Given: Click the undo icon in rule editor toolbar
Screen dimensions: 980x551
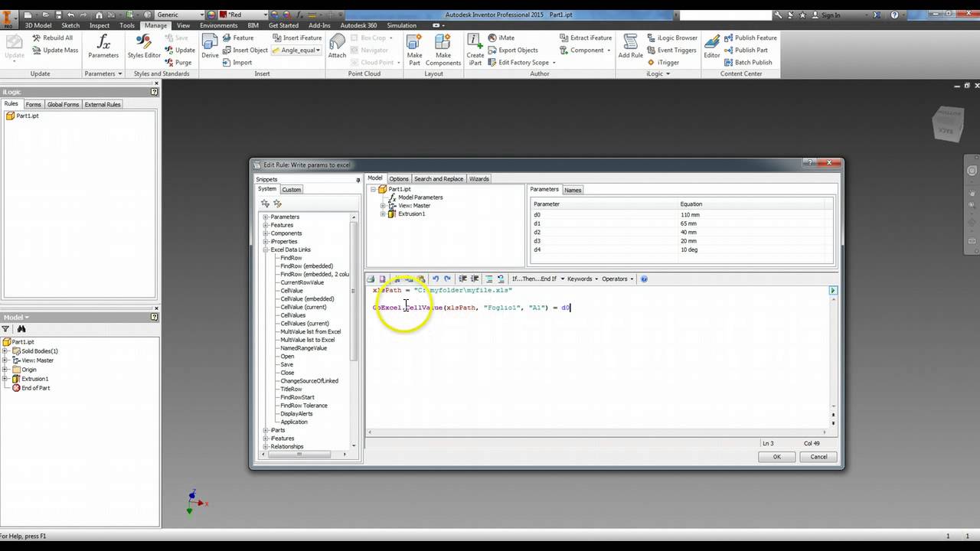Looking at the screenshot, I should [436, 279].
